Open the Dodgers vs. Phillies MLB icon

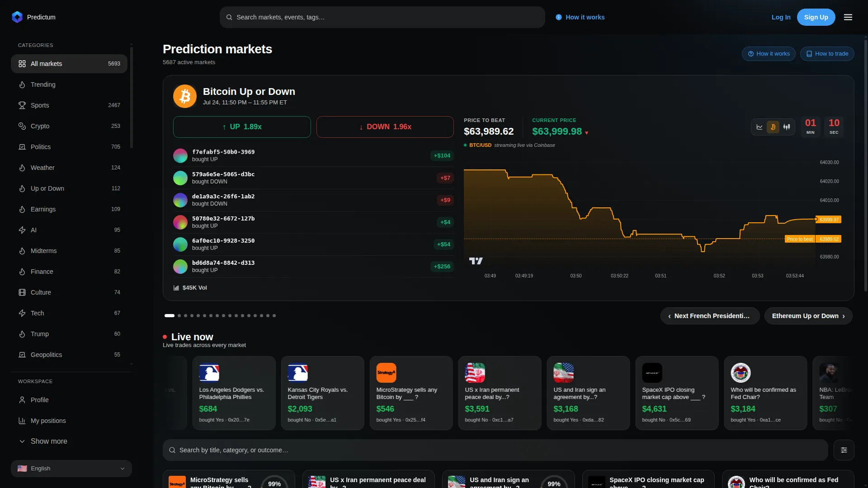point(209,373)
